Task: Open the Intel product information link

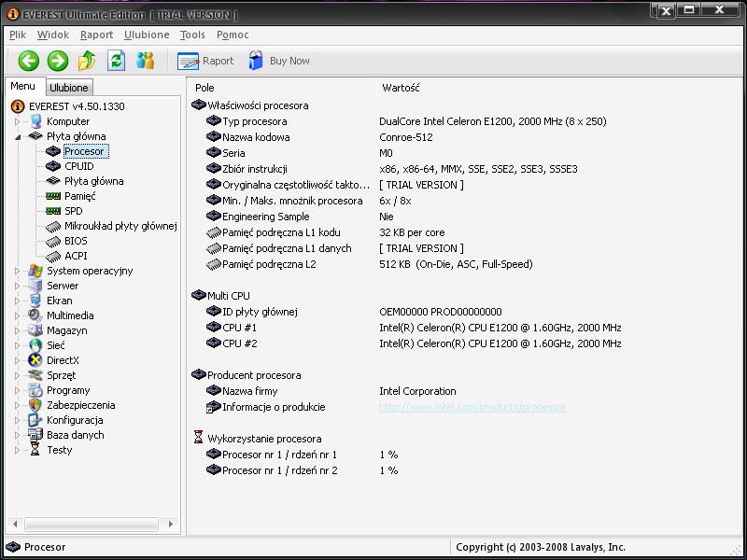Action: [x=472, y=407]
